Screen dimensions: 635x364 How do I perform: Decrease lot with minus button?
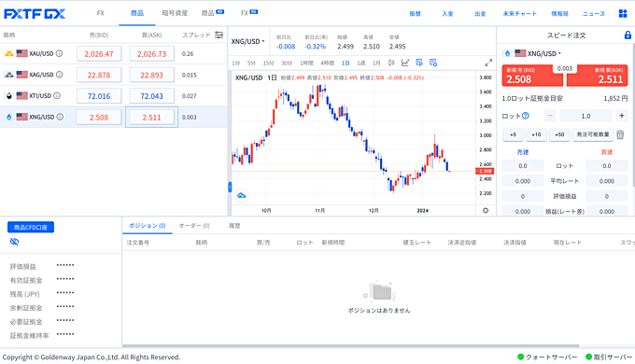[549, 116]
